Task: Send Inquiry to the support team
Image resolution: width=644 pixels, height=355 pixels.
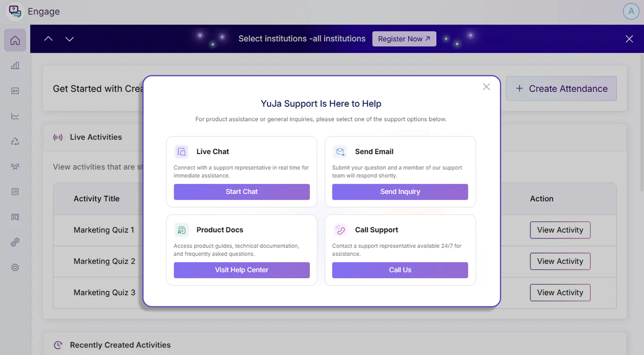Action: tap(400, 192)
